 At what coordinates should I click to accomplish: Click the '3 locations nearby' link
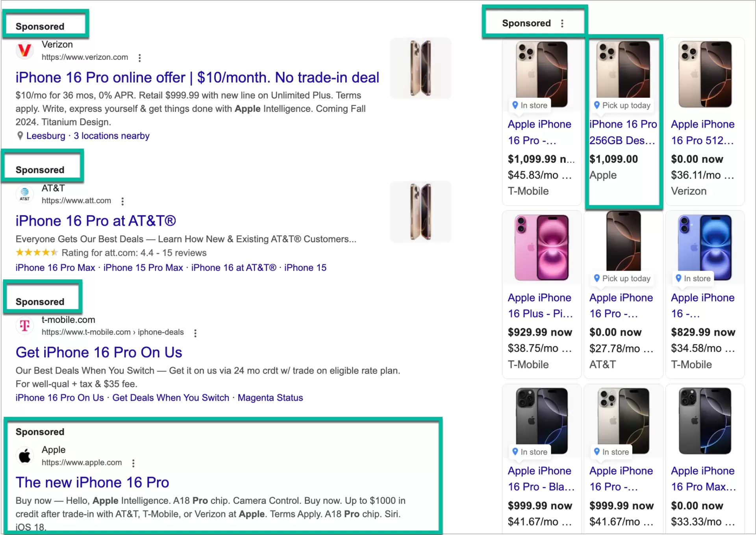tap(111, 136)
